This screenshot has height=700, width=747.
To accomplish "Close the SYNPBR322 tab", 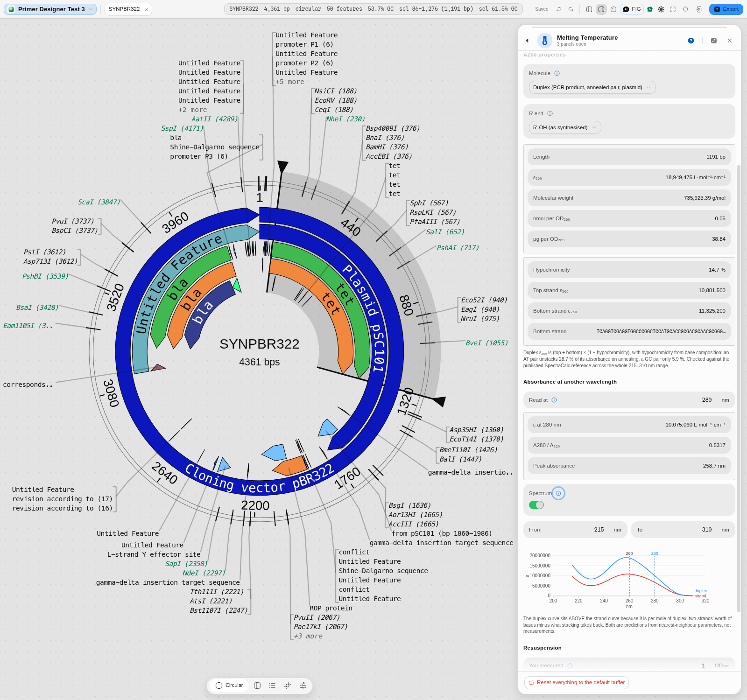I will click(147, 9).
